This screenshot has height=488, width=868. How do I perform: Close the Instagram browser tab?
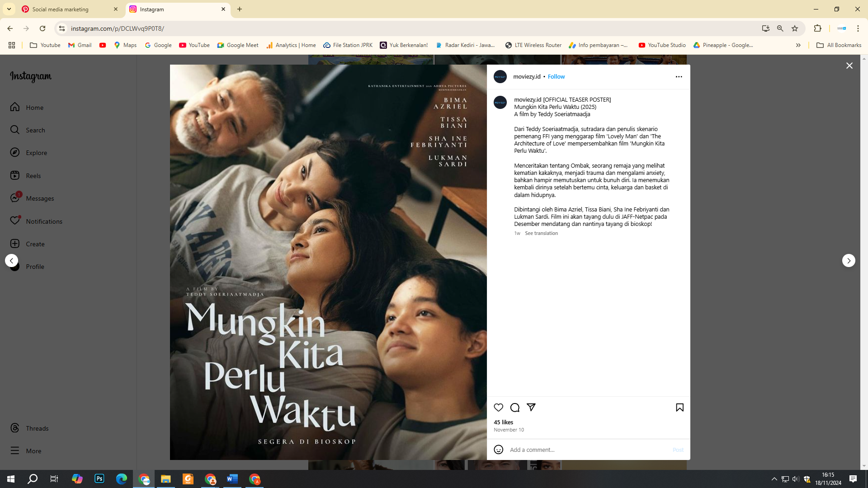223,9
